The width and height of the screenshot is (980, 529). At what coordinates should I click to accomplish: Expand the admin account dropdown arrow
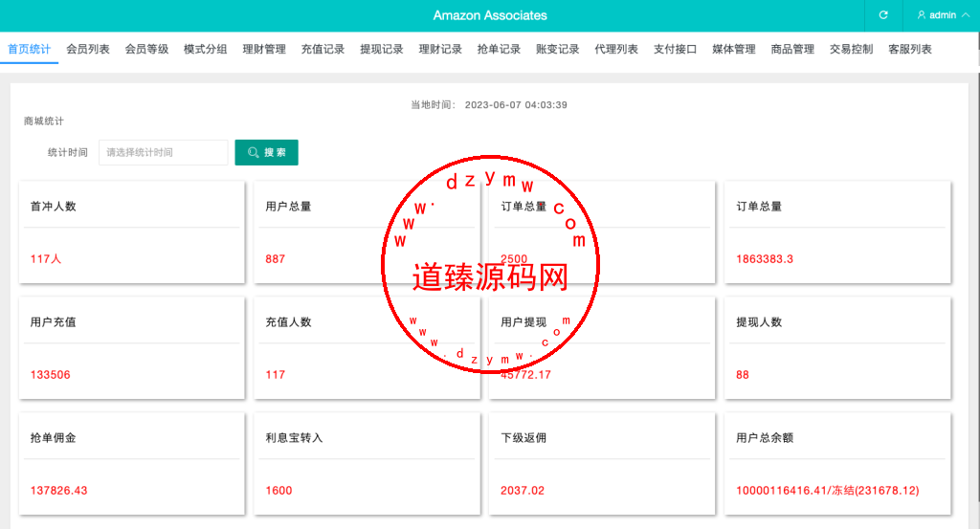click(966, 15)
